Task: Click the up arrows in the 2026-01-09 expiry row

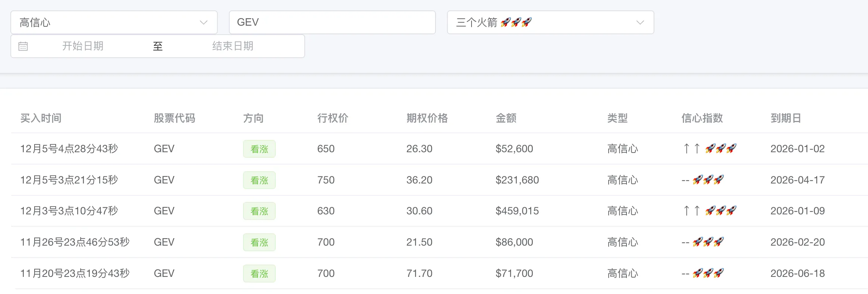Action: [x=692, y=211]
